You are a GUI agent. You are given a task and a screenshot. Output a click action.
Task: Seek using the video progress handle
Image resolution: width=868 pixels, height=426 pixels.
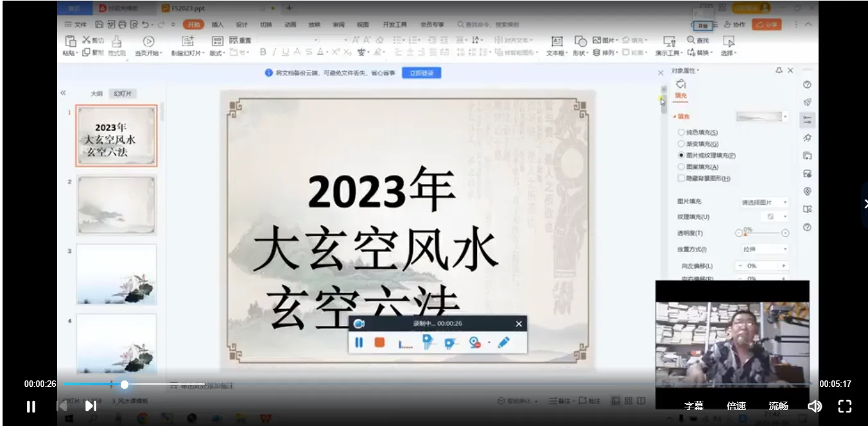pos(125,384)
